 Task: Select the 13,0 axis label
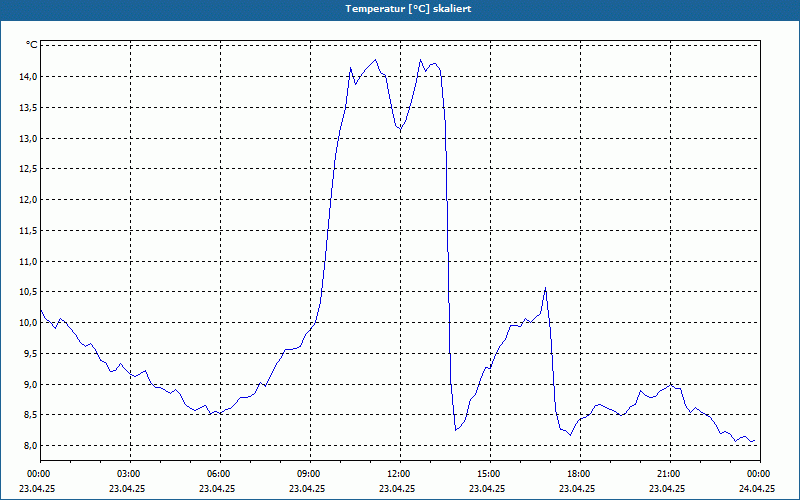click(x=28, y=138)
